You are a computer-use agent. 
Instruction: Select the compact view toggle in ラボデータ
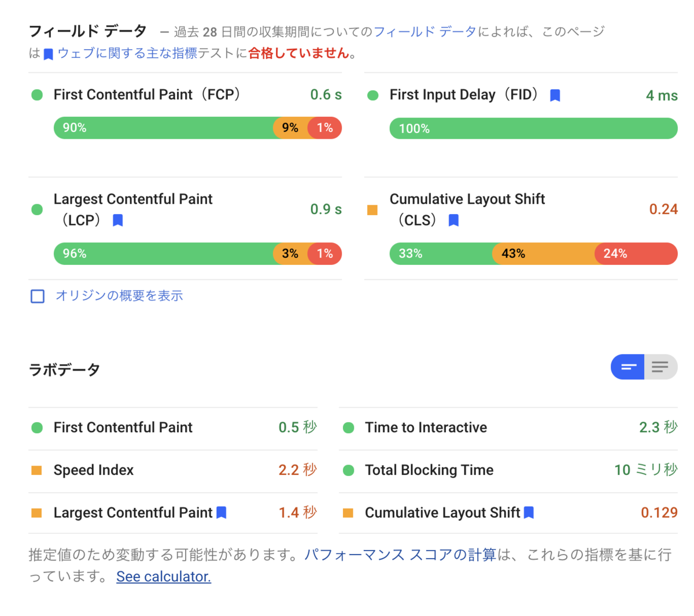coord(627,367)
